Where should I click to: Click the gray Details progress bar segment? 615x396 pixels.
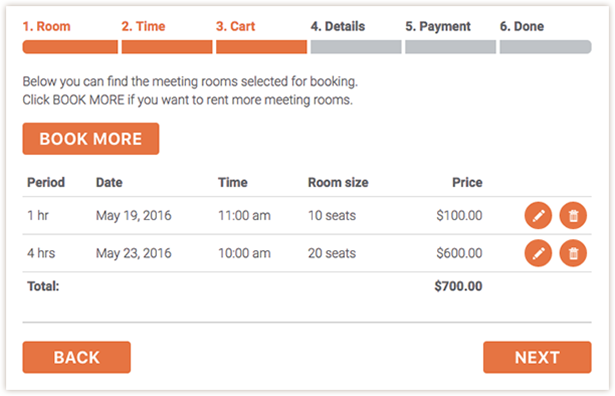coord(356,47)
